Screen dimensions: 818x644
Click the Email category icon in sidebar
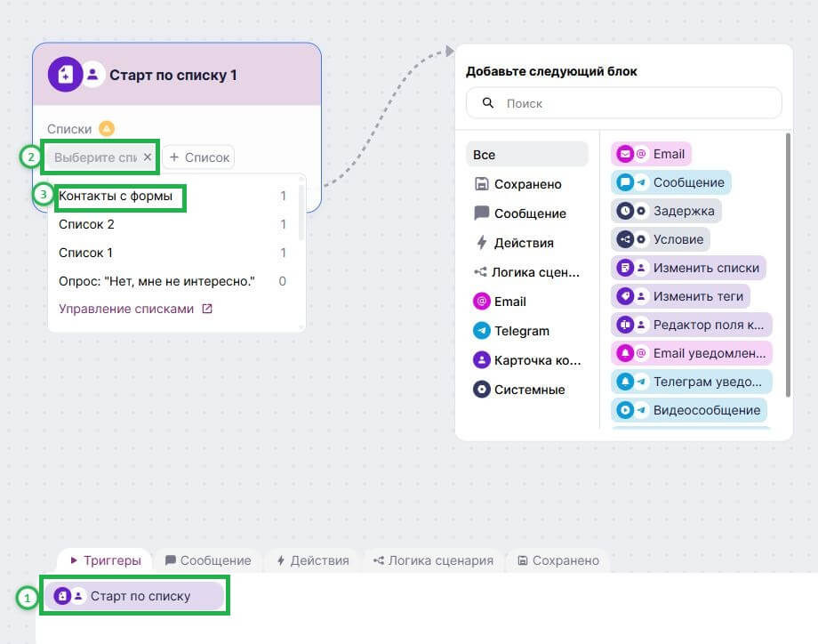point(482,302)
